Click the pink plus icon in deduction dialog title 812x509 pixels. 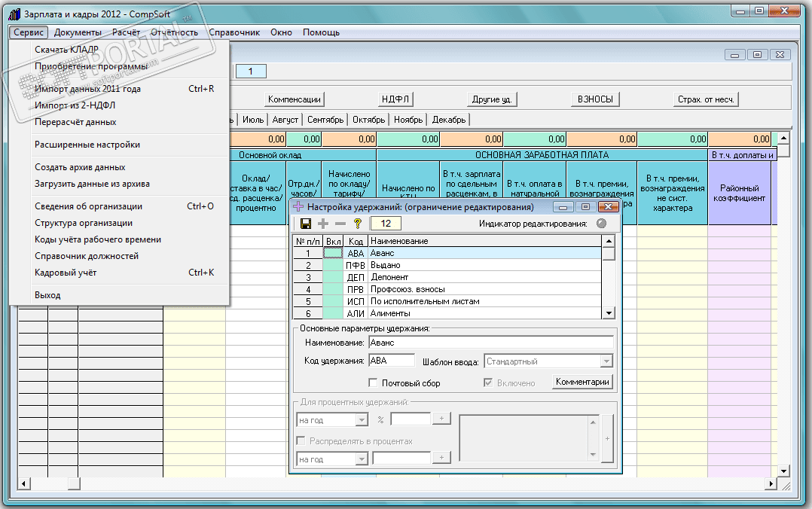pyautogui.click(x=298, y=207)
